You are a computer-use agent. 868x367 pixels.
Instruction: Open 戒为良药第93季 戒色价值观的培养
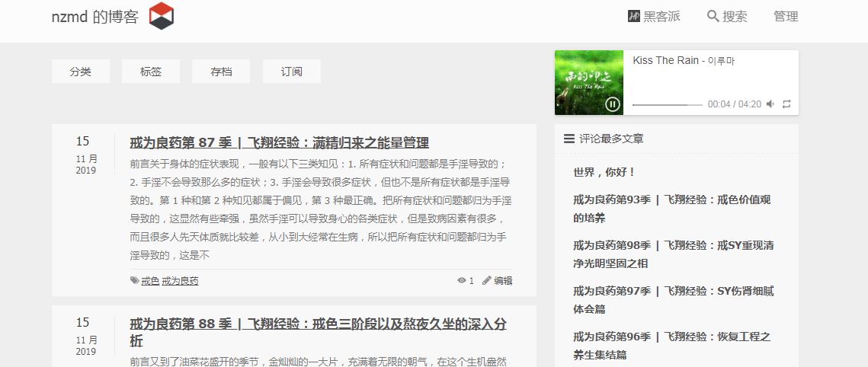[x=671, y=209]
